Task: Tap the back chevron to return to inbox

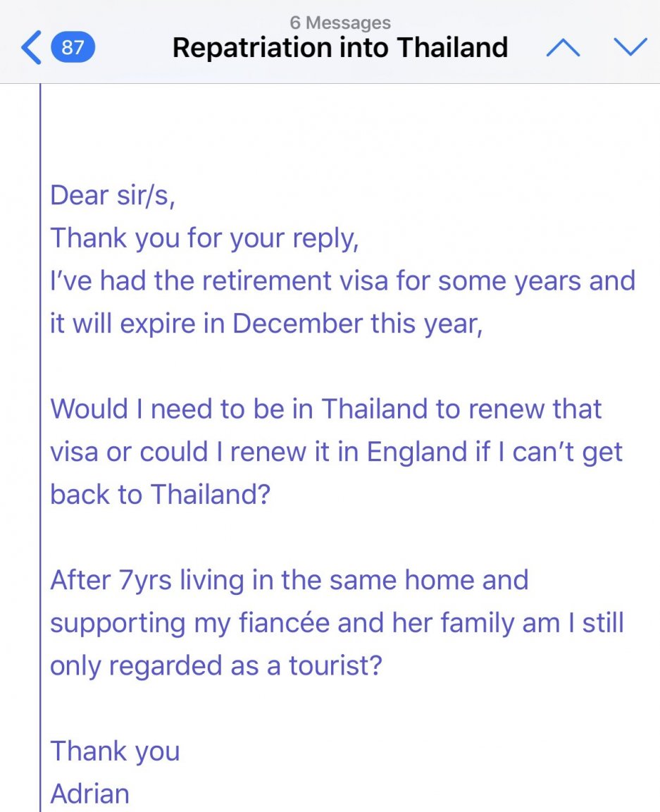Action: point(31,48)
